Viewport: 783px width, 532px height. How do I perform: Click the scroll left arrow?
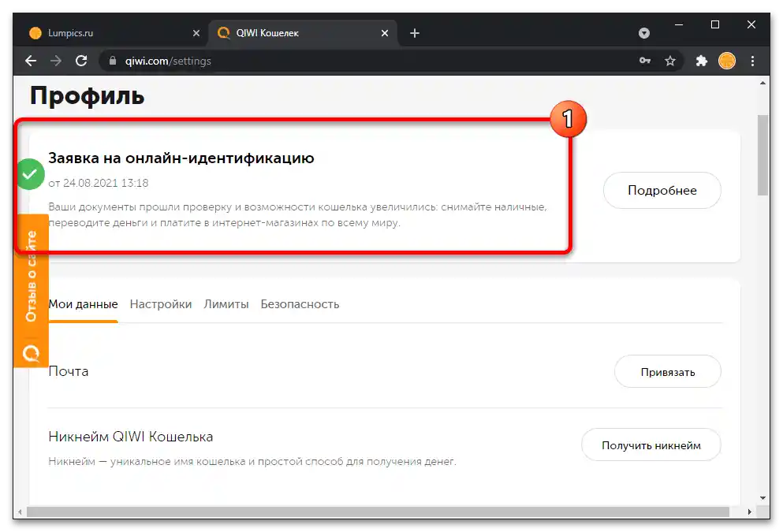20,512
